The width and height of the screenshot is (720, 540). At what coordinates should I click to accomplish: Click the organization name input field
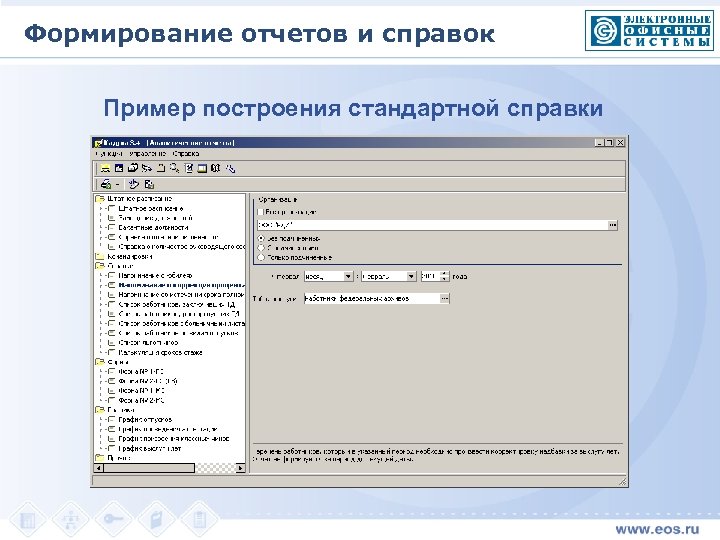(432, 225)
